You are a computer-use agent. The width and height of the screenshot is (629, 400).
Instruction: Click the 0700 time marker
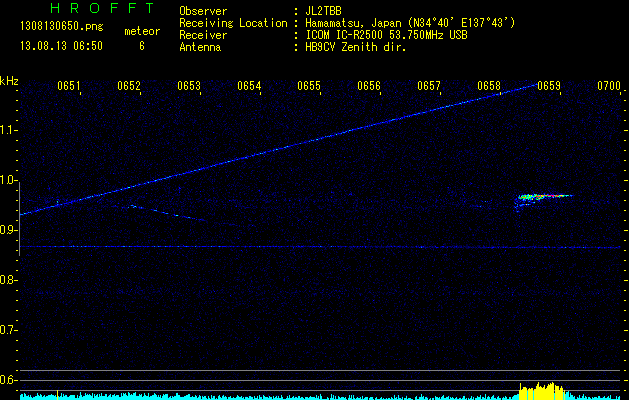click(x=609, y=87)
